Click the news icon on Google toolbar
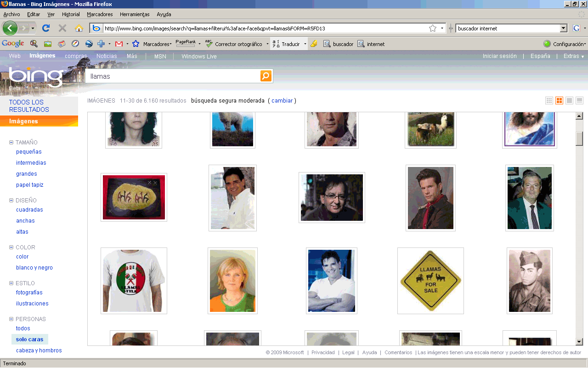This screenshot has width=588, height=368. click(x=61, y=44)
